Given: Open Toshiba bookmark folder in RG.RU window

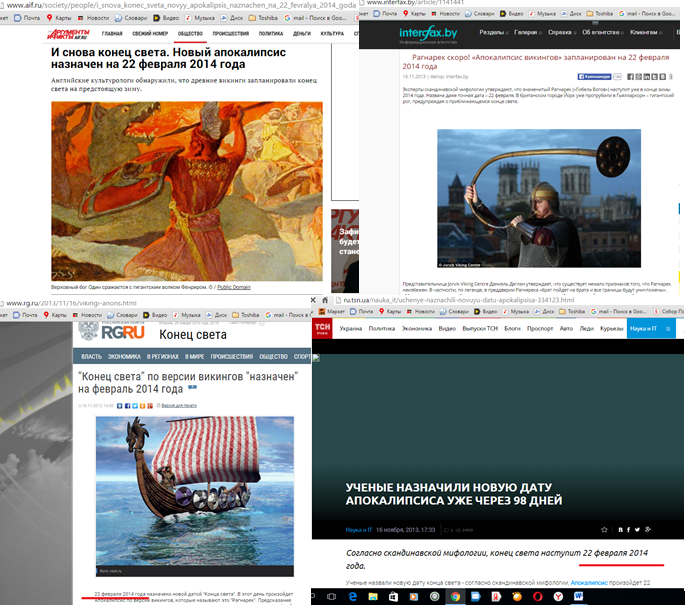Looking at the screenshot, I should pos(246,315).
